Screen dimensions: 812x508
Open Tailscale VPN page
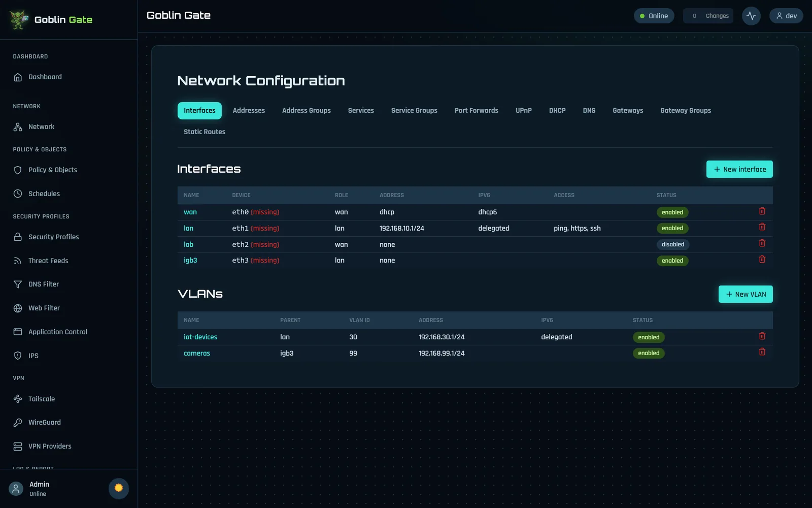point(69,399)
